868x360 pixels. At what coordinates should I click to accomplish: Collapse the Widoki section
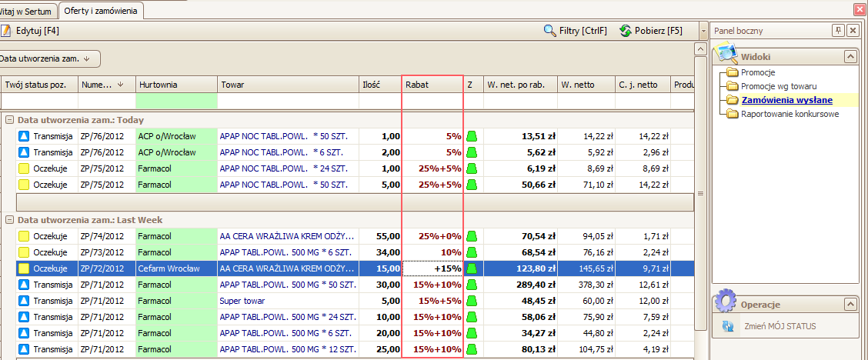[850, 56]
